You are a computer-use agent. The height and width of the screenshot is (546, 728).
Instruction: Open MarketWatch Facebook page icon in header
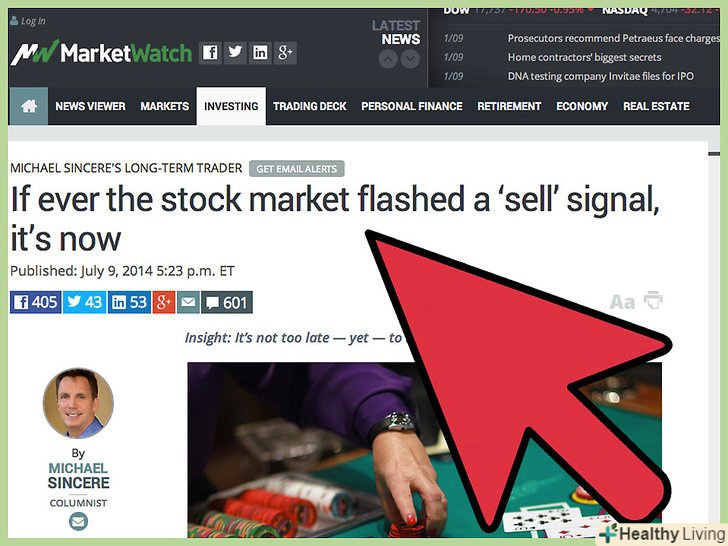tap(210, 52)
